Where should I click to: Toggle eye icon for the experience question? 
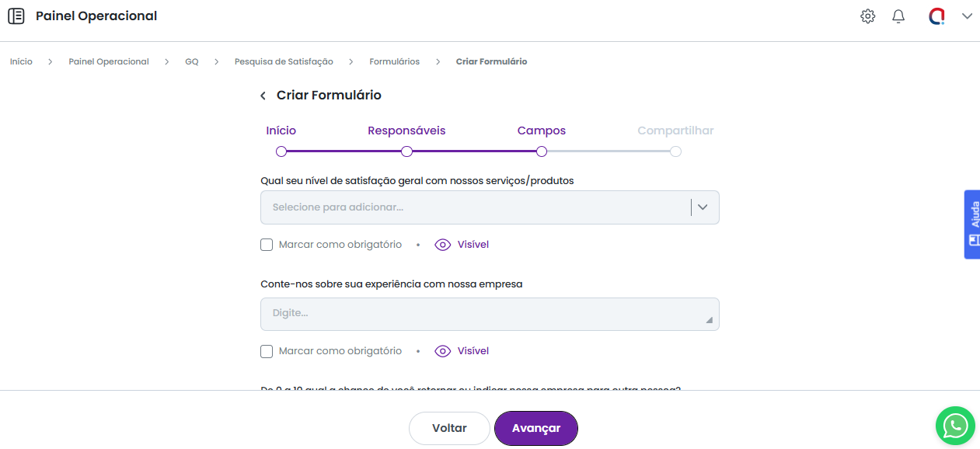pyautogui.click(x=443, y=351)
